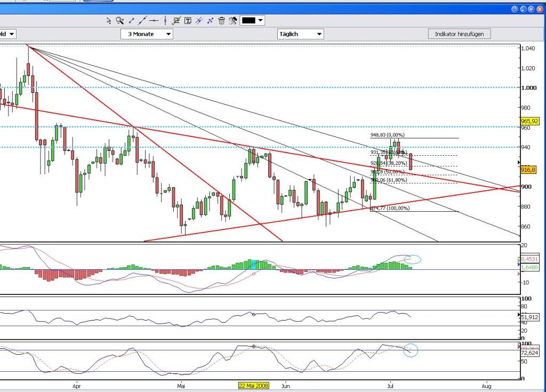Click the 920,54 (38,20%) Fibonacci label
This screenshot has width=546, height=392.
click(x=389, y=163)
